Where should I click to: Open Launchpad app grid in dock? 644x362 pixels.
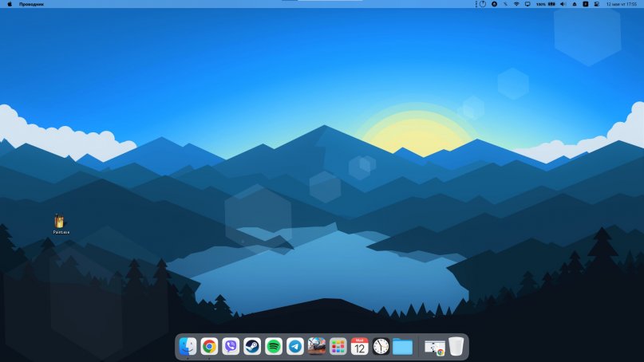pyautogui.click(x=338, y=346)
